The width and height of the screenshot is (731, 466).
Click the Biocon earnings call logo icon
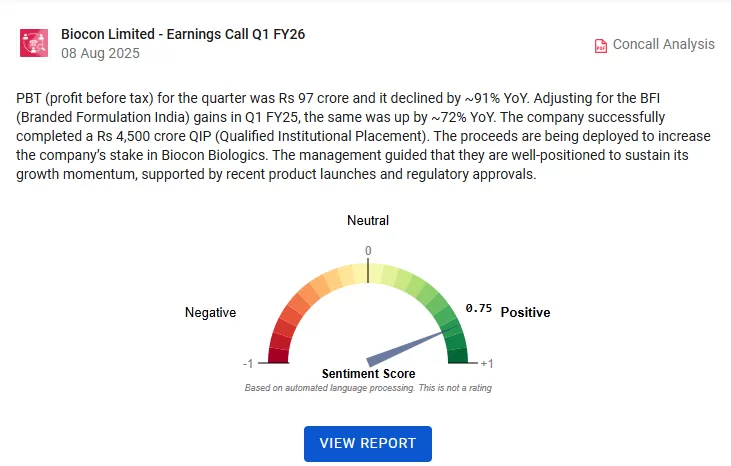(x=35, y=43)
